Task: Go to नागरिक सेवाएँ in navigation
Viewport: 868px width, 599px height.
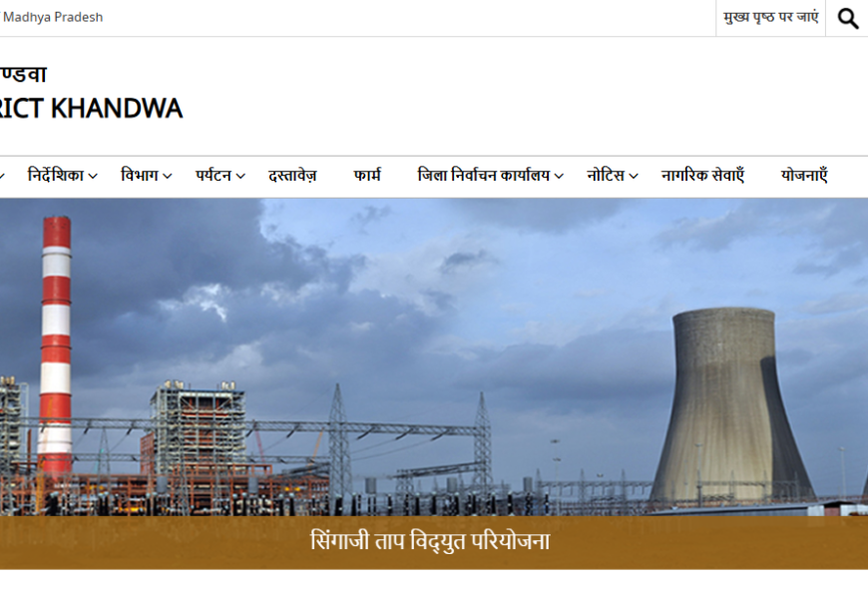Action: [x=702, y=176]
